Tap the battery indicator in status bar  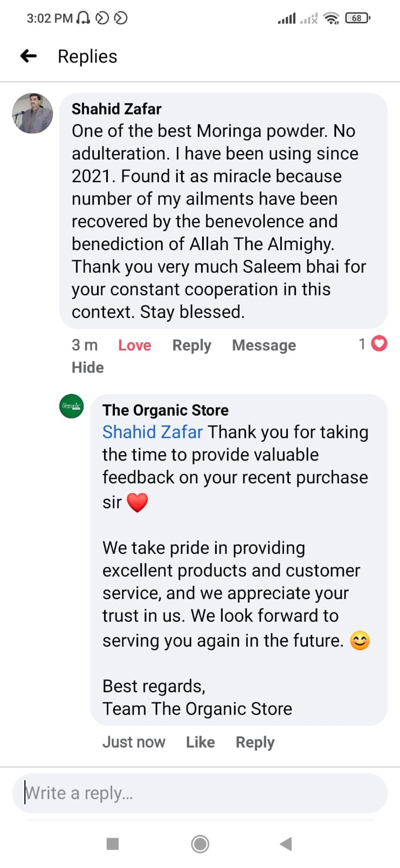coord(357,18)
